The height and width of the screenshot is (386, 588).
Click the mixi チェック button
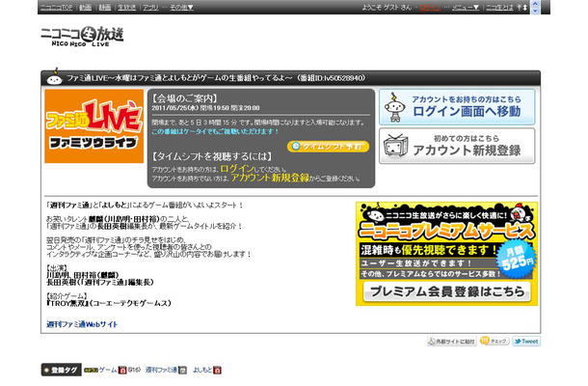(494, 341)
